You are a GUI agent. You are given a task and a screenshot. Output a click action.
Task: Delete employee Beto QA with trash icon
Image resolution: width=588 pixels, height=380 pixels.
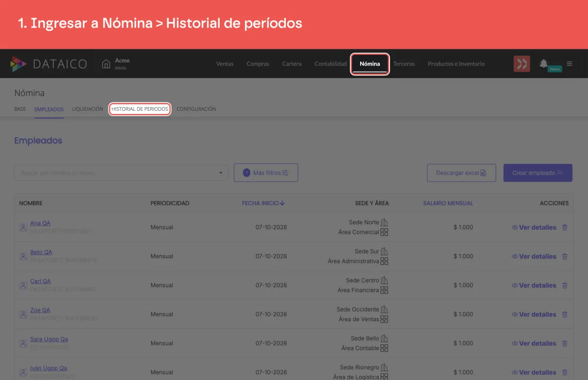(x=565, y=256)
